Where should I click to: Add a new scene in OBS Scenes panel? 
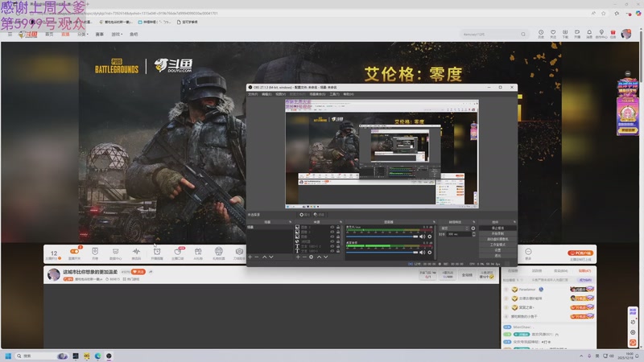[x=250, y=257]
